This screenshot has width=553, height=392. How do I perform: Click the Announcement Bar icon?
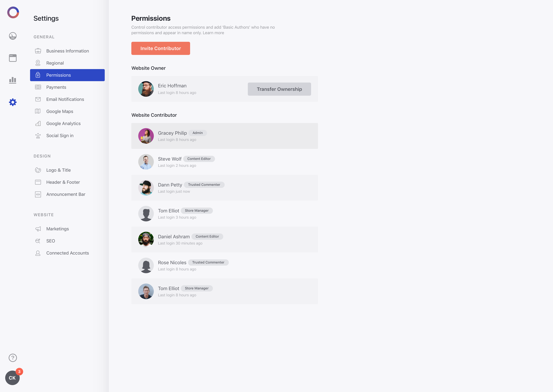(x=38, y=194)
